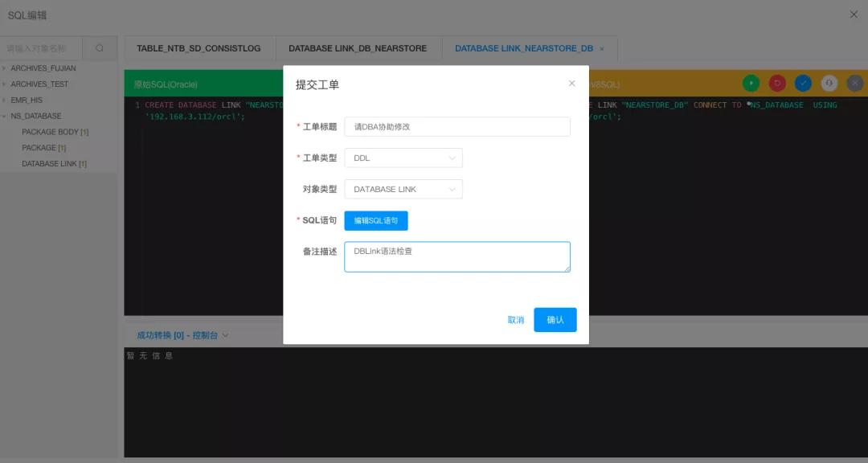Switch to TABLE_NTB_SD_CONSISTLOG tab
Image resolution: width=868 pixels, height=463 pixels.
pos(199,48)
